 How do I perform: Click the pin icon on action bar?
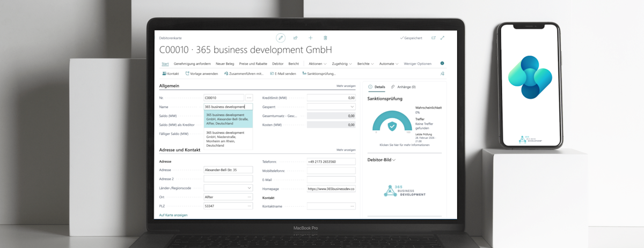coord(442,73)
